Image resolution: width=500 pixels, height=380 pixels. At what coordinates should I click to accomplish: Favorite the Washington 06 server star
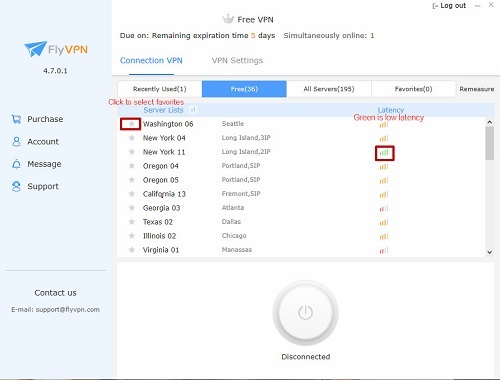pos(132,124)
